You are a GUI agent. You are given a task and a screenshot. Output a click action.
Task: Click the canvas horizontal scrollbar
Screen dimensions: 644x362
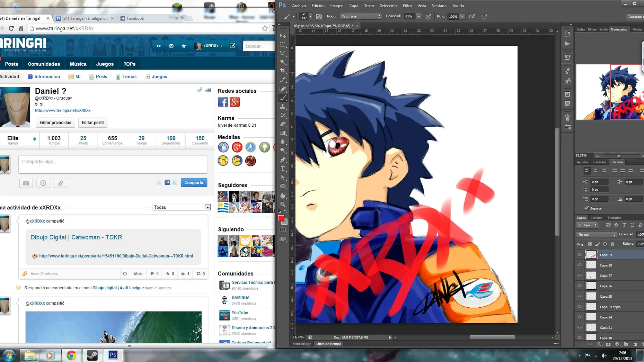492,337
